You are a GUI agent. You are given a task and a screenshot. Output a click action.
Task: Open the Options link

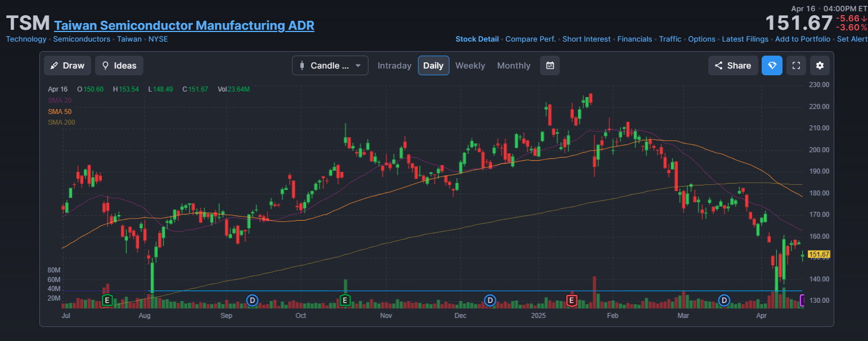point(701,39)
